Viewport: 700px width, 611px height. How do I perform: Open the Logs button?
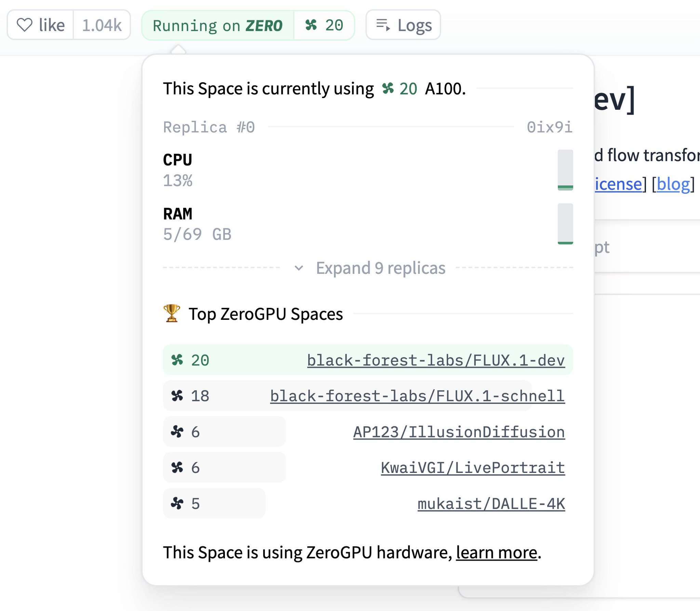pyautogui.click(x=403, y=25)
